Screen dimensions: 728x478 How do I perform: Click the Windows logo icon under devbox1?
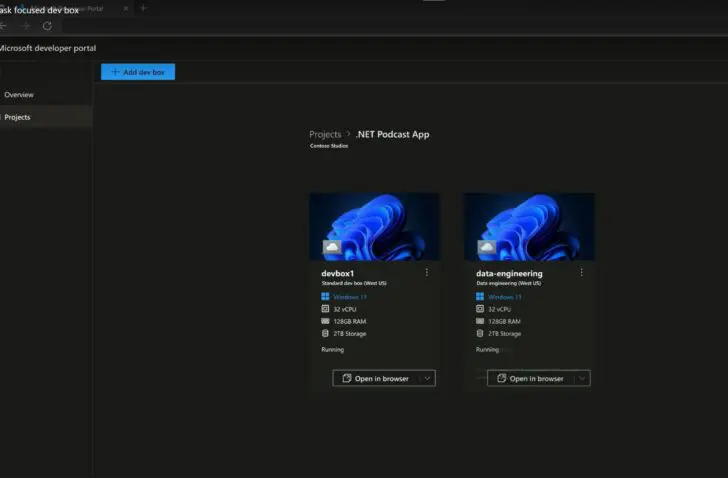click(325, 296)
